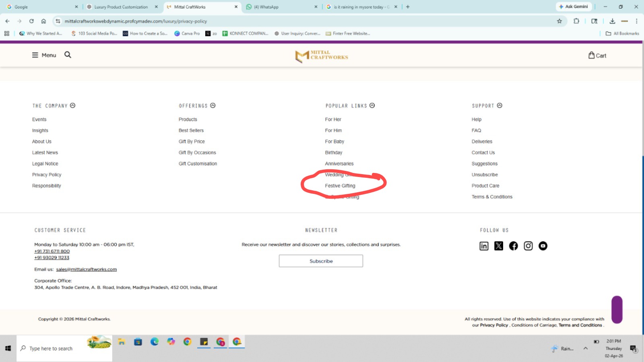Click the Subscribe newsletter button
The width and height of the screenshot is (644, 362).
[321, 261]
